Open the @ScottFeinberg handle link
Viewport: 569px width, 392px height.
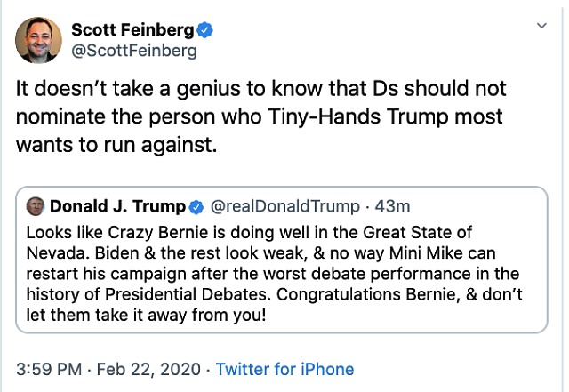coord(134,51)
